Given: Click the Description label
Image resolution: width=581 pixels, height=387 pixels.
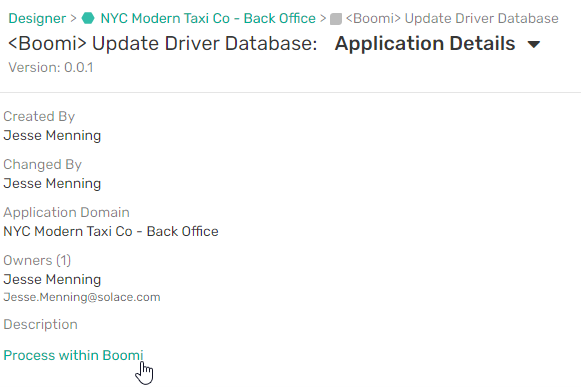Looking at the screenshot, I should click(40, 324).
